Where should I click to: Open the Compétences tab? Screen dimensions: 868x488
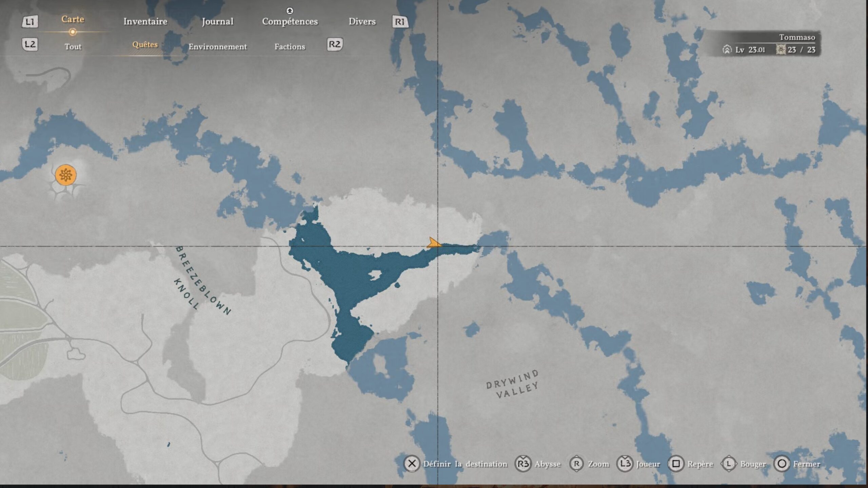tap(290, 21)
